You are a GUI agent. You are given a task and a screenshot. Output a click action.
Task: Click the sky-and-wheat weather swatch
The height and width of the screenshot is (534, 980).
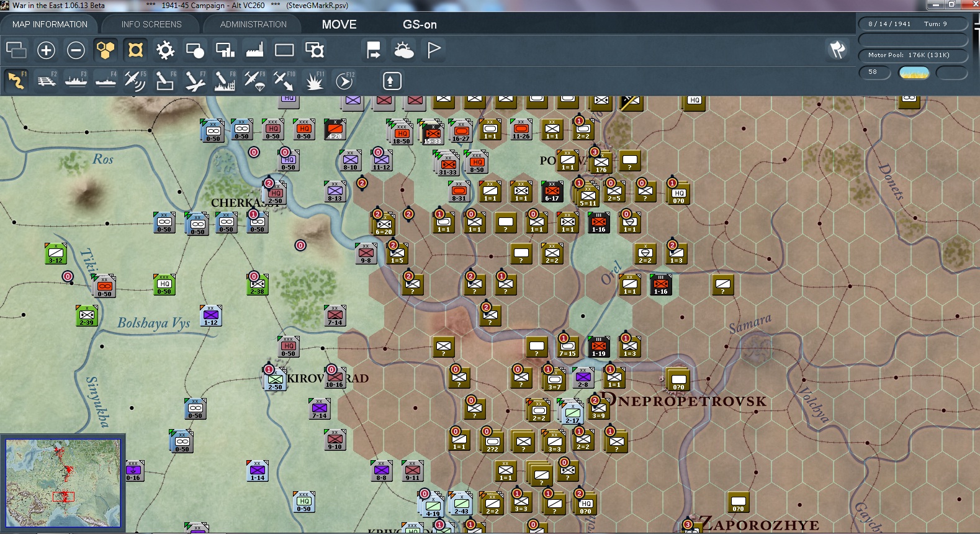pyautogui.click(x=914, y=72)
